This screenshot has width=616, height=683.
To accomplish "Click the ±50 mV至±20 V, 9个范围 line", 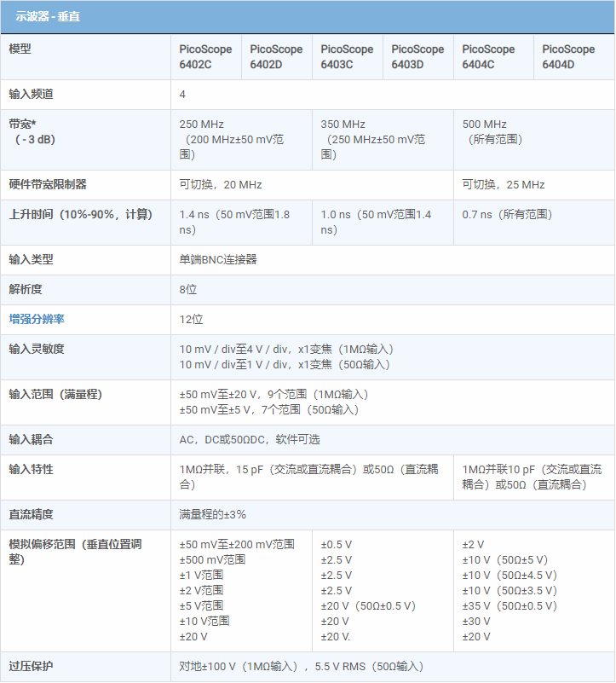I will tap(273, 395).
